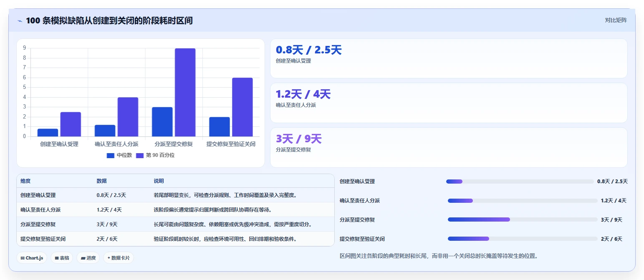Click the 维度 table column header
The width and height of the screenshot is (644, 280).
(25, 181)
